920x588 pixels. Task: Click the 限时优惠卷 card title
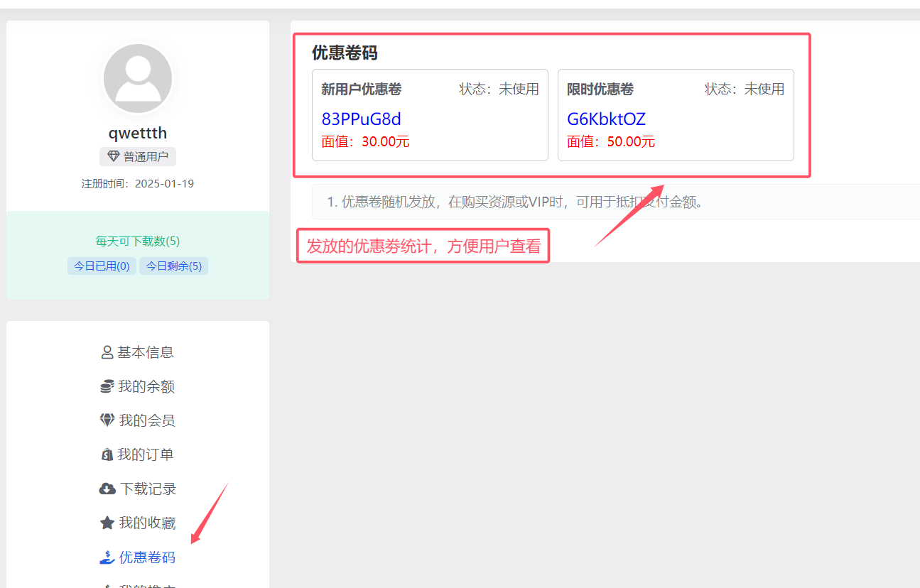click(600, 89)
